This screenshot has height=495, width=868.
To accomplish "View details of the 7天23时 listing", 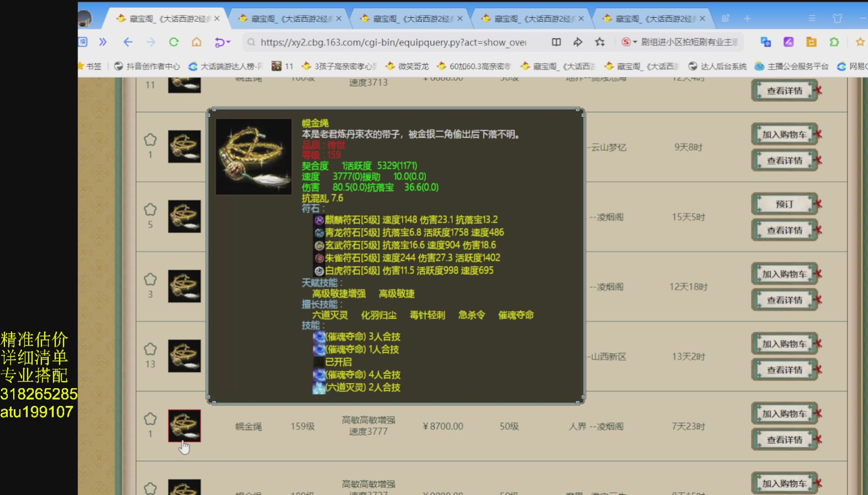I will point(784,440).
